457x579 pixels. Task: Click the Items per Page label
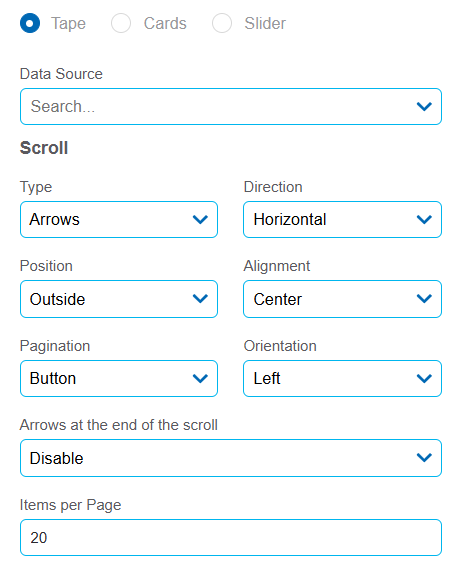coord(71,505)
